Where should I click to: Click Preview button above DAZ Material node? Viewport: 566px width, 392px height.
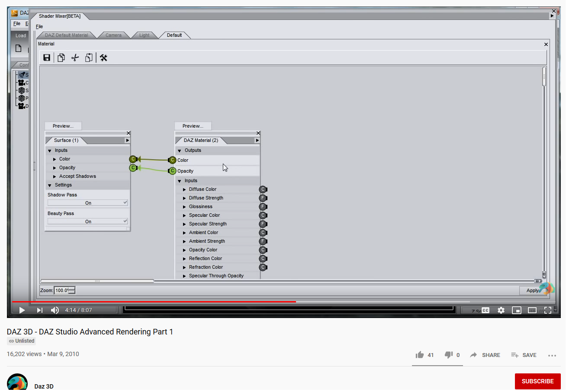coord(193,126)
